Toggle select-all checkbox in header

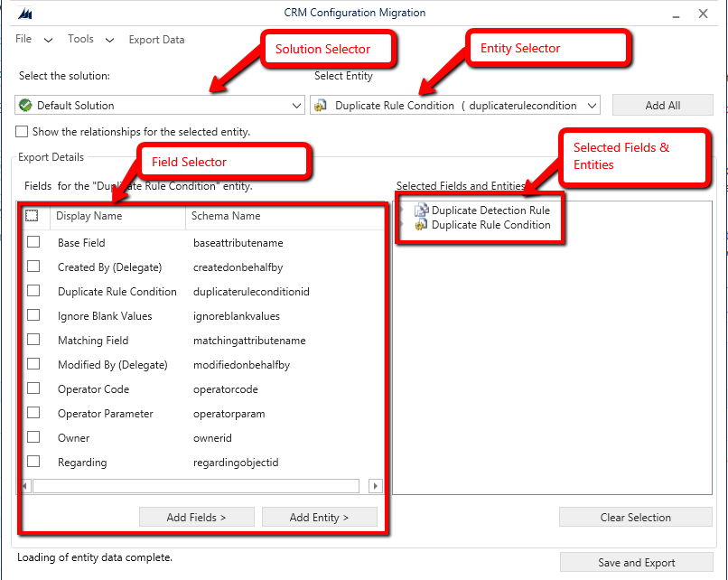(33, 216)
